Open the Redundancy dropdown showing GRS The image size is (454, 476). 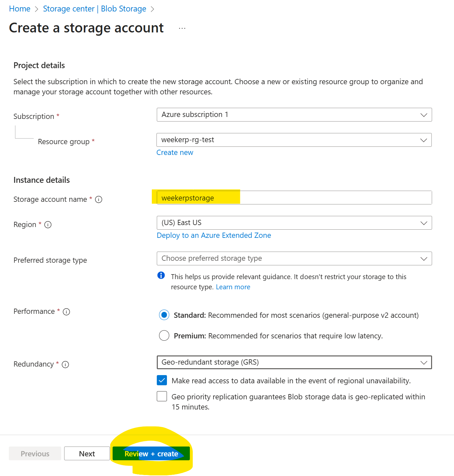[294, 362]
